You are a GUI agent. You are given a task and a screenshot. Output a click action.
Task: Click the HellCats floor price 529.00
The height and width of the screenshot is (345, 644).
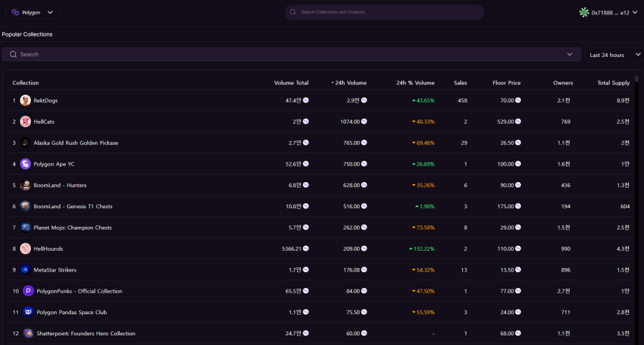(505, 122)
